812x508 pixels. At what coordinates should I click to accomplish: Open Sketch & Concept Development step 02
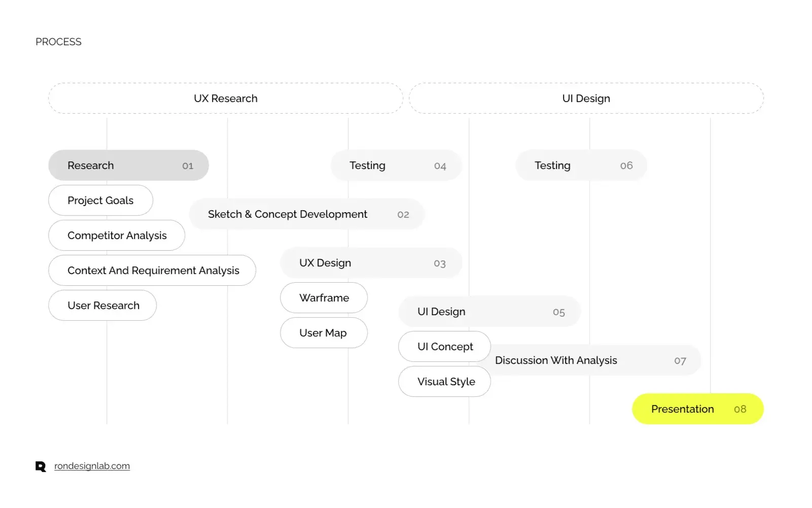point(307,214)
